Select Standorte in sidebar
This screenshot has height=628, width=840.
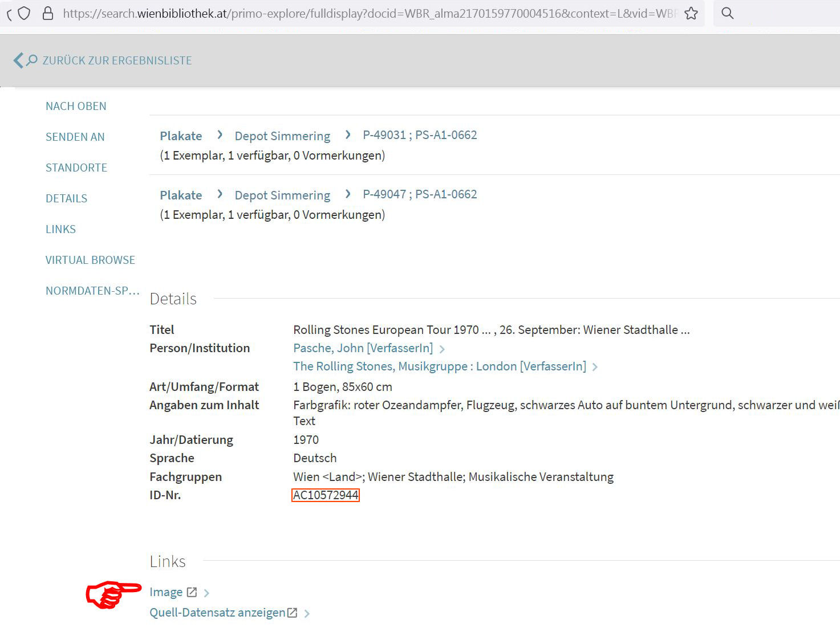pyautogui.click(x=76, y=168)
